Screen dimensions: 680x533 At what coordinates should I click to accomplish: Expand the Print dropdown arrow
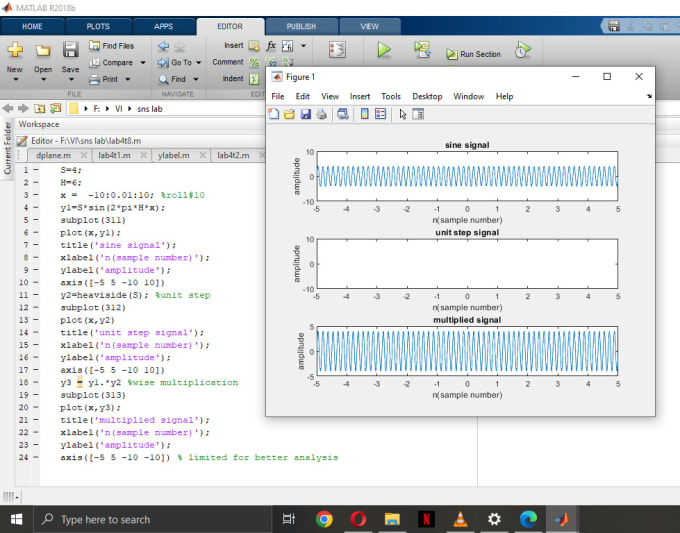(x=128, y=79)
